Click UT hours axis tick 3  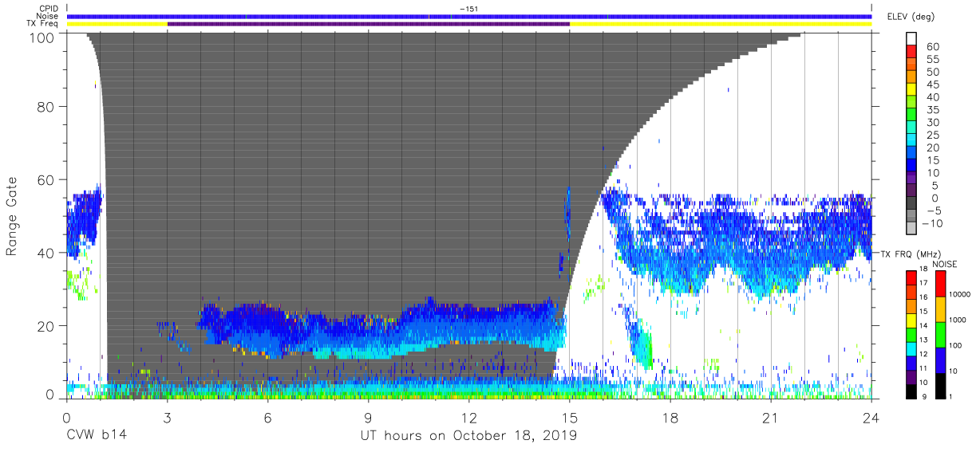pos(168,419)
